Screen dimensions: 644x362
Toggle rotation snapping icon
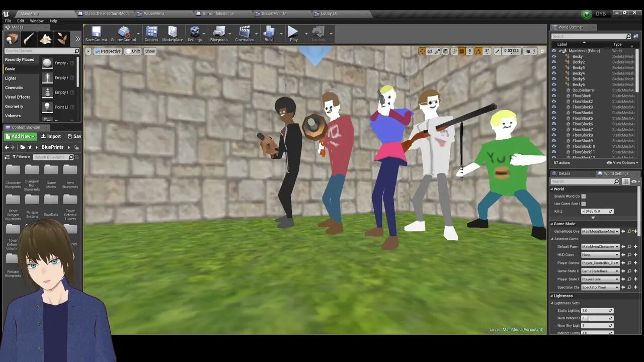tap(478, 51)
